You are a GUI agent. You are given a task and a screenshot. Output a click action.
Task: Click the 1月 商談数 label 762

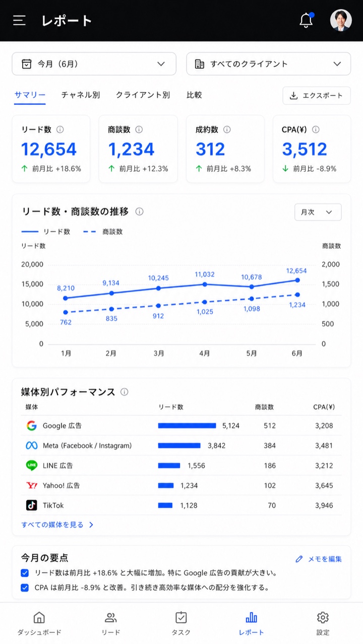click(x=66, y=322)
